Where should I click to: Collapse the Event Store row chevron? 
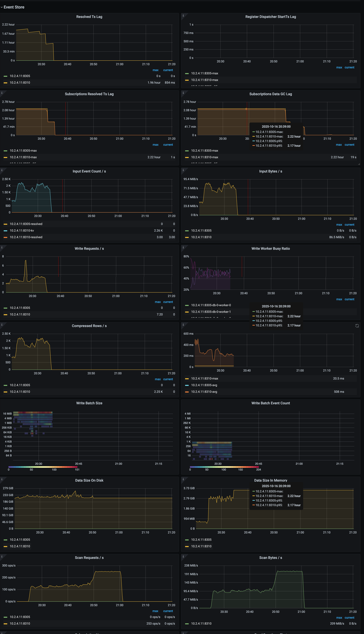point(2,7)
